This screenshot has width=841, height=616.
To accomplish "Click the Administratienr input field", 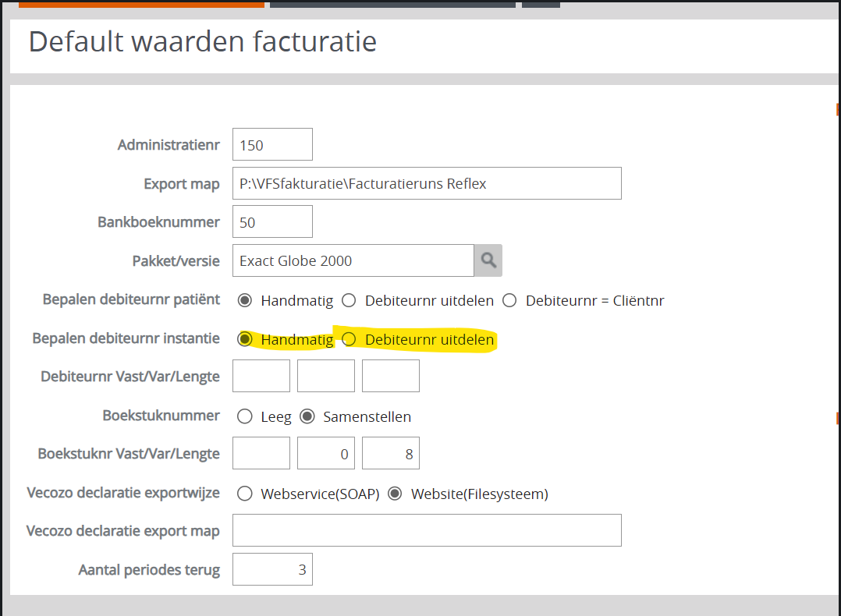I will [272, 144].
